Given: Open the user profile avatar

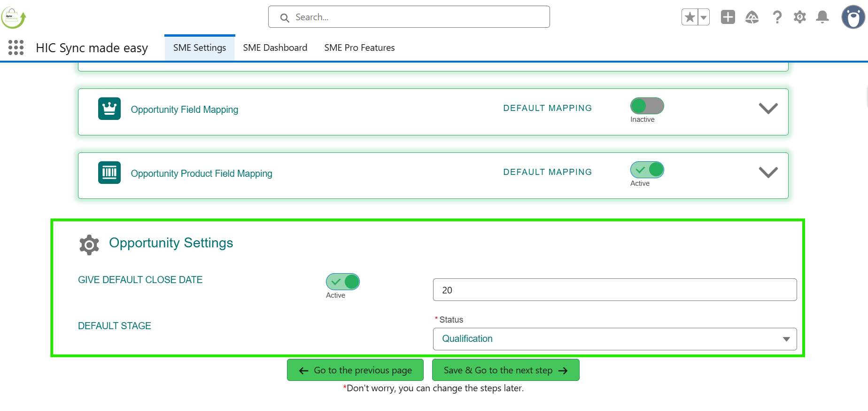Looking at the screenshot, I should point(852,17).
